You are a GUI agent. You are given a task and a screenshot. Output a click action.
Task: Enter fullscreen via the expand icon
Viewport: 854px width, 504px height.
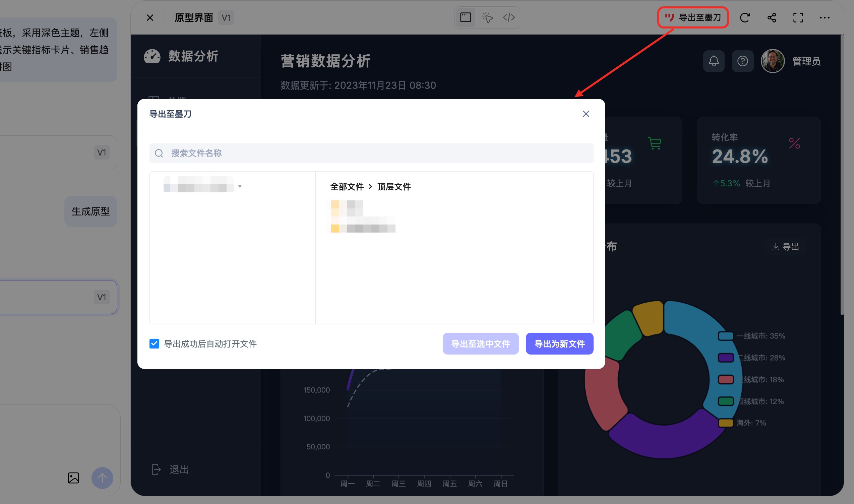point(798,17)
